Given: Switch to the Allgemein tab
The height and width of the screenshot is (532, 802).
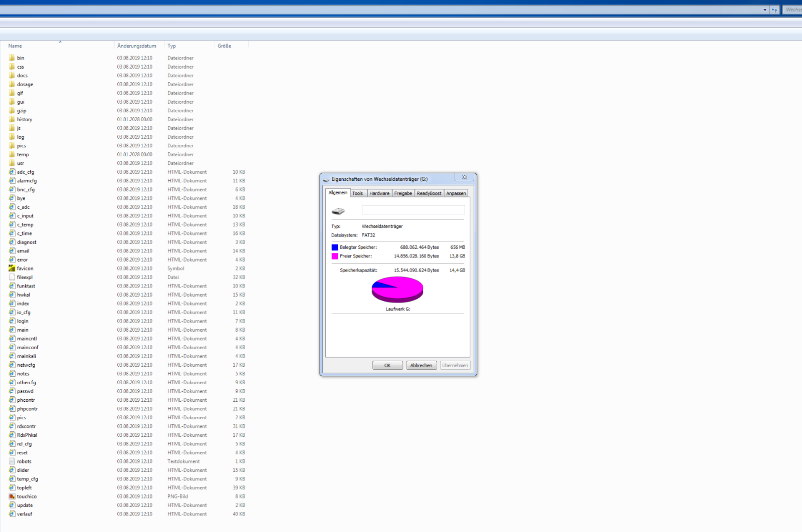Looking at the screenshot, I should (x=338, y=193).
